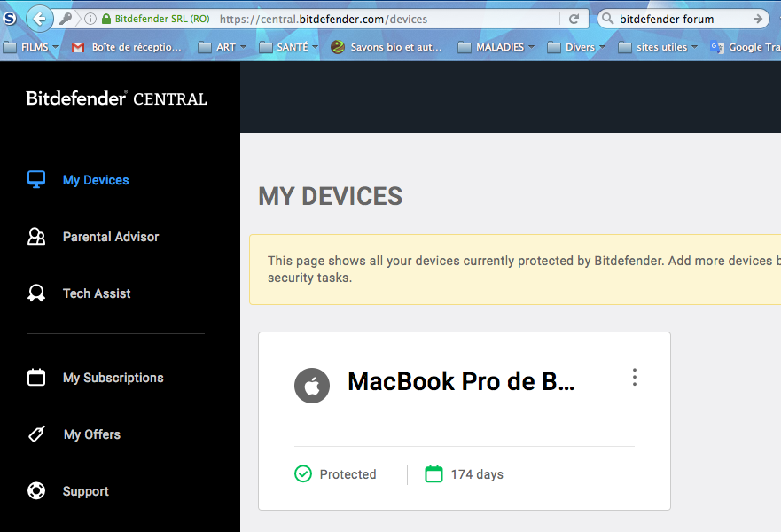The height and width of the screenshot is (532, 781).
Task: Click the green Savons bio bookmark icon
Action: point(337,47)
